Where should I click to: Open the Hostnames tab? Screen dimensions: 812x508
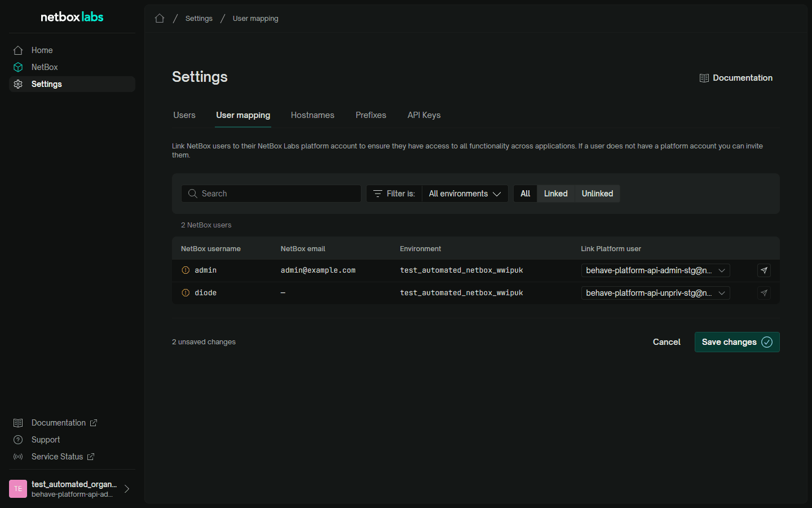click(x=312, y=115)
